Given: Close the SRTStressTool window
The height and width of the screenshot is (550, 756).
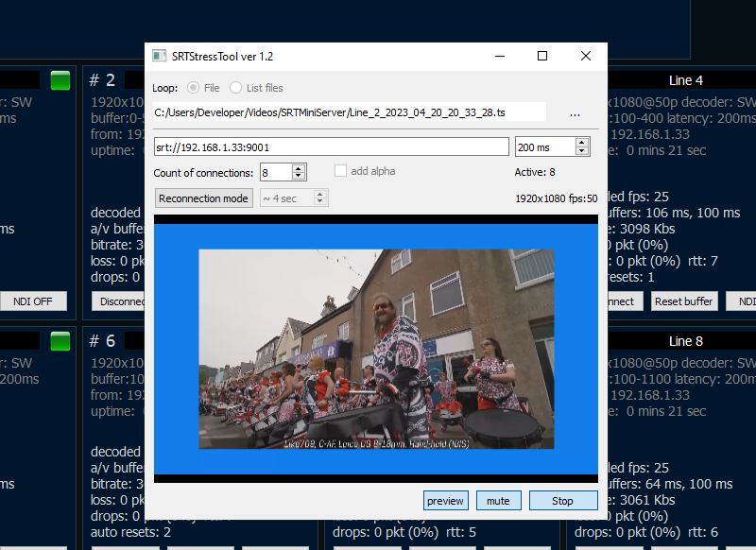Looking at the screenshot, I should [x=586, y=56].
